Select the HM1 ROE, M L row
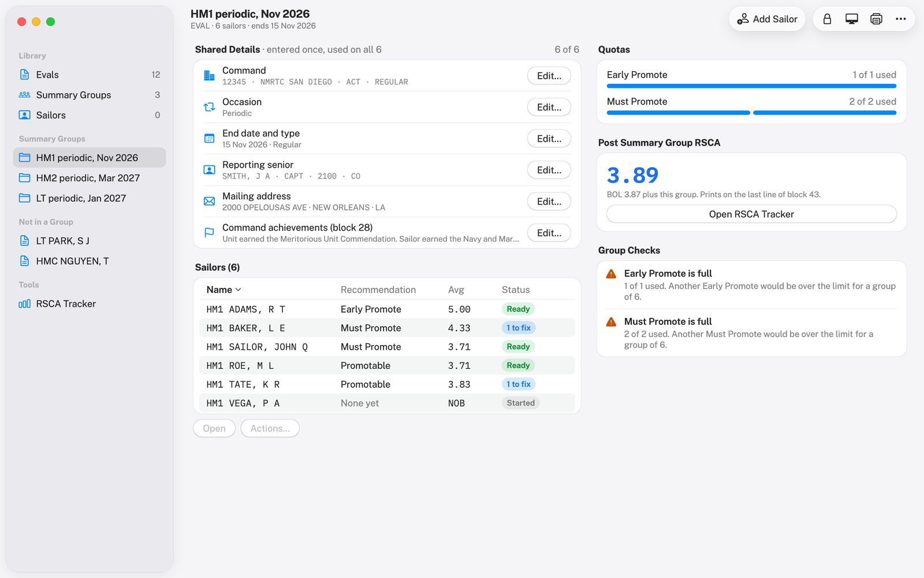 tap(387, 365)
